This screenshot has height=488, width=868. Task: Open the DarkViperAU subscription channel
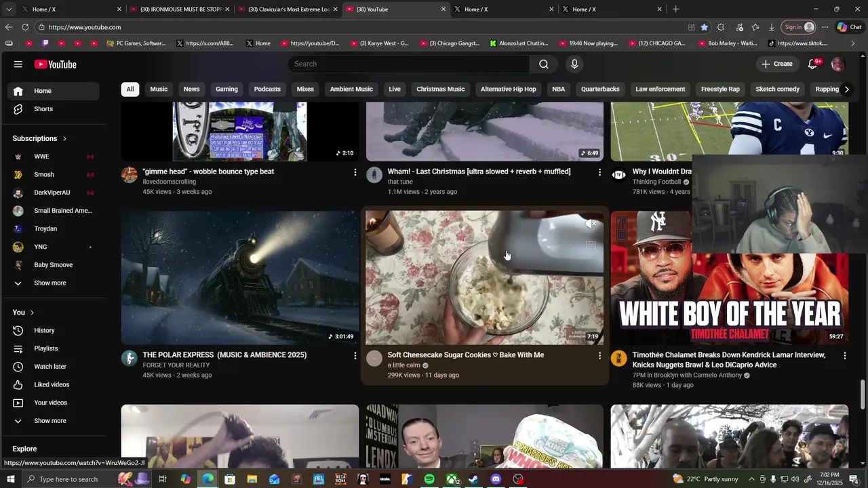[52, 192]
